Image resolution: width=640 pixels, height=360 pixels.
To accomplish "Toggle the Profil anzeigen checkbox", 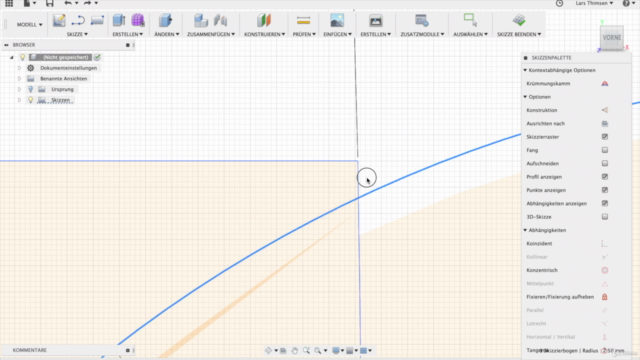I will pyautogui.click(x=605, y=177).
